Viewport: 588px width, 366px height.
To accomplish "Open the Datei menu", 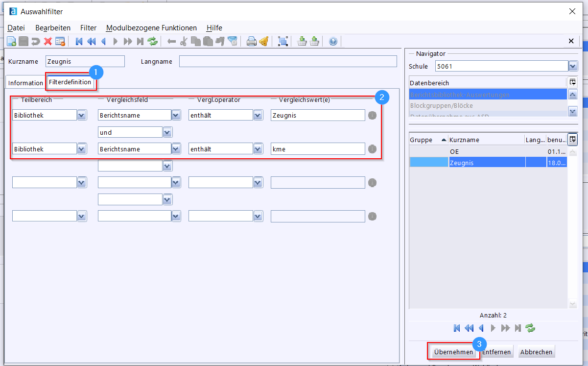I will click(x=16, y=28).
